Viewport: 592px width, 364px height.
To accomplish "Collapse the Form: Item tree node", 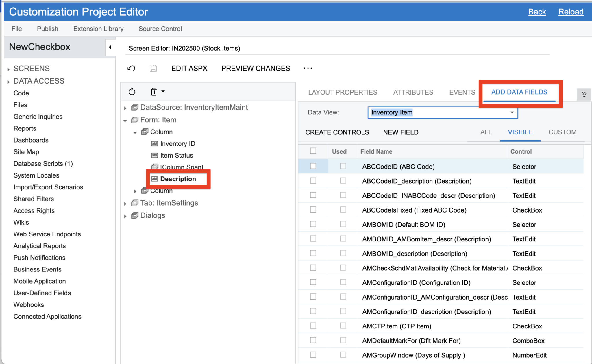I will click(125, 120).
